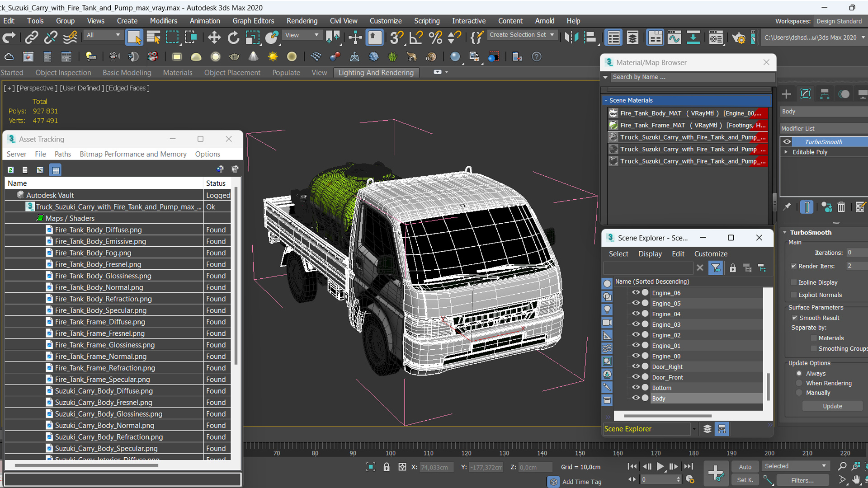Click the sun light icon
This screenshot has height=488, width=868.
273,56
